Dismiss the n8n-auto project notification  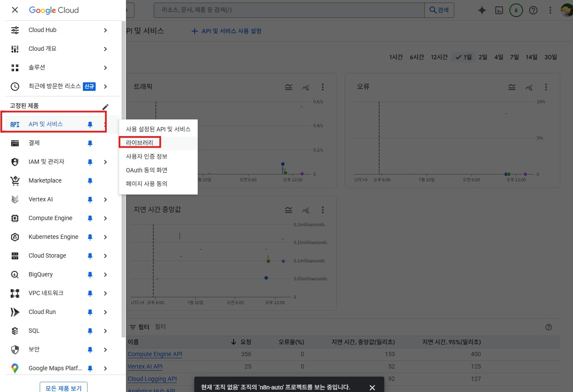point(372,388)
